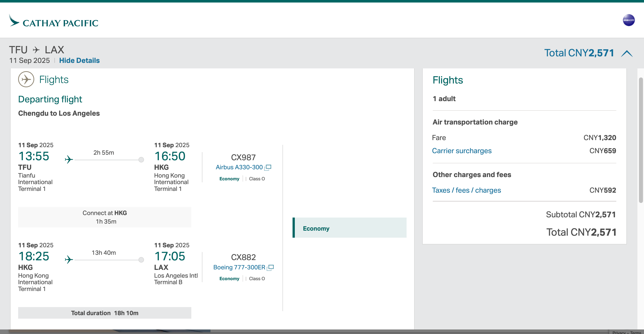The width and height of the screenshot is (644, 334).
Task: Click the Total CNY2,571 header toggle
Action: [x=579, y=53]
